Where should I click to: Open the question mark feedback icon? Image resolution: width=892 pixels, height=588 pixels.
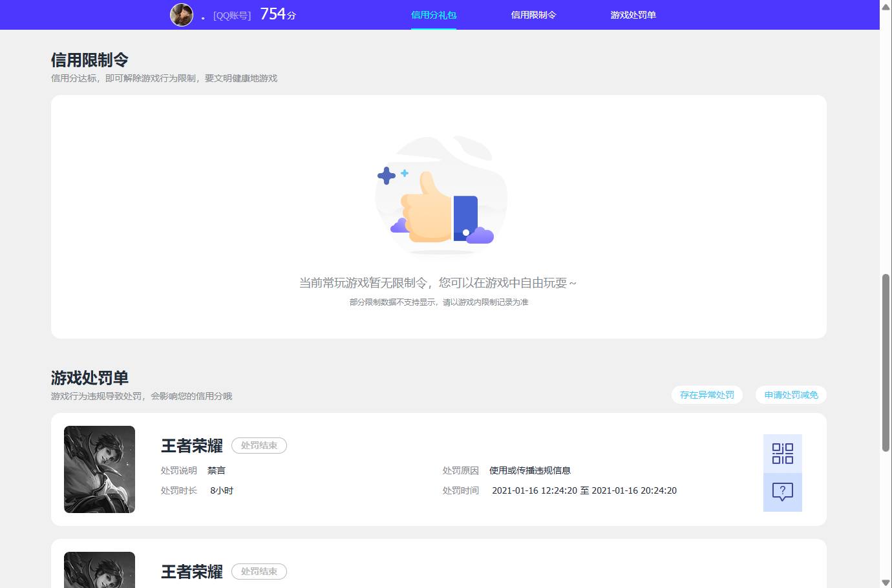pos(783,492)
